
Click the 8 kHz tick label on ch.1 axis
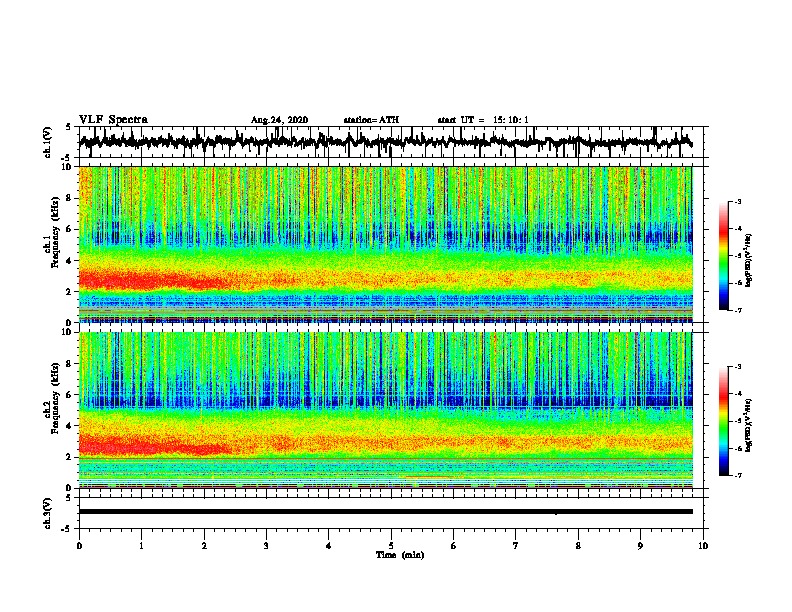(70, 198)
